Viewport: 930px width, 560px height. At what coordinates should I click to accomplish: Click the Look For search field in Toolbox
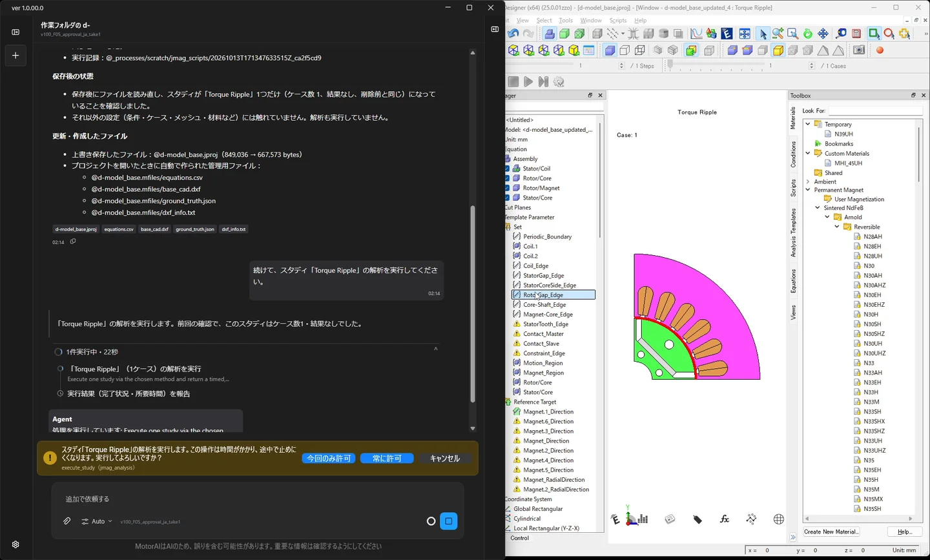point(876,111)
